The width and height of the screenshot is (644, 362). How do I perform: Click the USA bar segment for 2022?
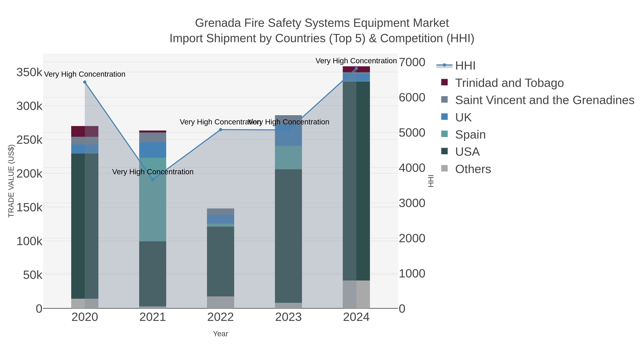(x=221, y=262)
